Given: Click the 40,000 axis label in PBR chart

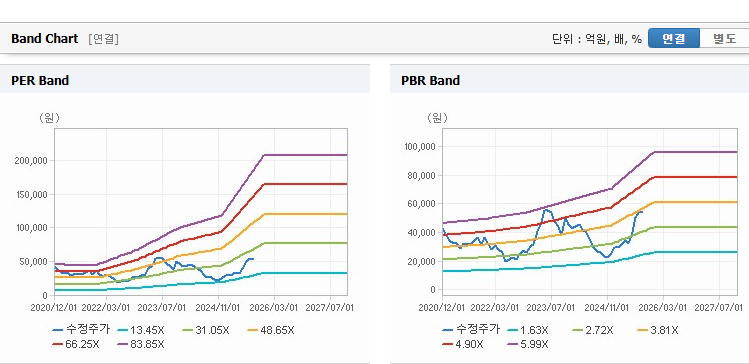Looking at the screenshot, I should coord(421,233).
